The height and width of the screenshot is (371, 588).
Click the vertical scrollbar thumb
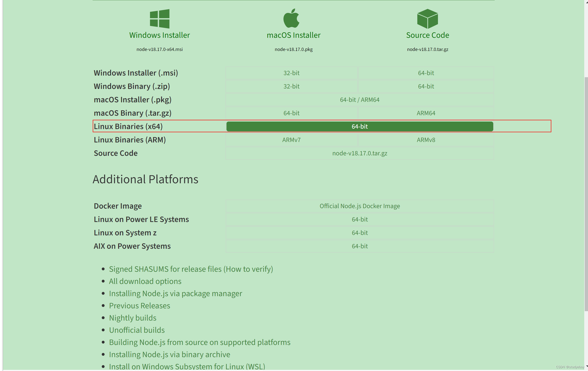coord(586,194)
